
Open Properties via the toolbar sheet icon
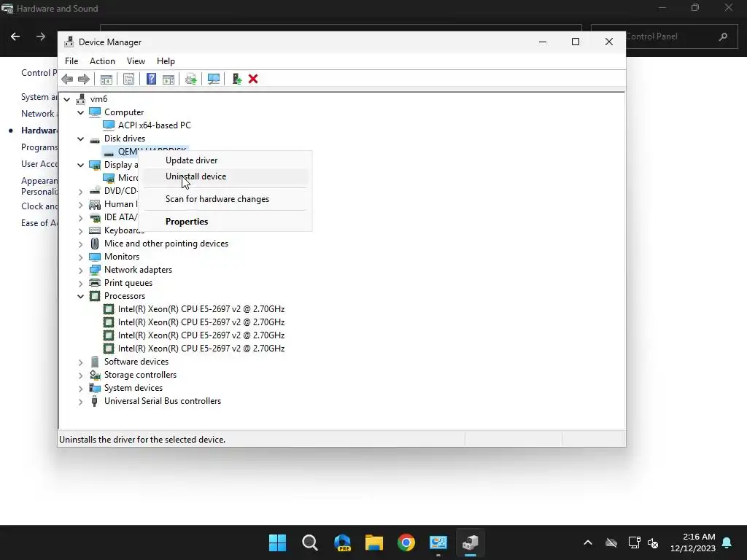point(128,79)
